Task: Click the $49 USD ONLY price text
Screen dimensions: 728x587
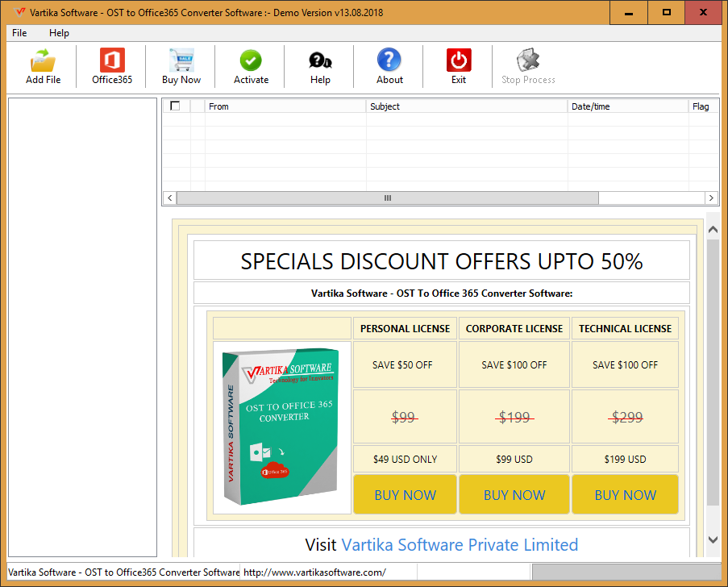Action: click(x=405, y=460)
